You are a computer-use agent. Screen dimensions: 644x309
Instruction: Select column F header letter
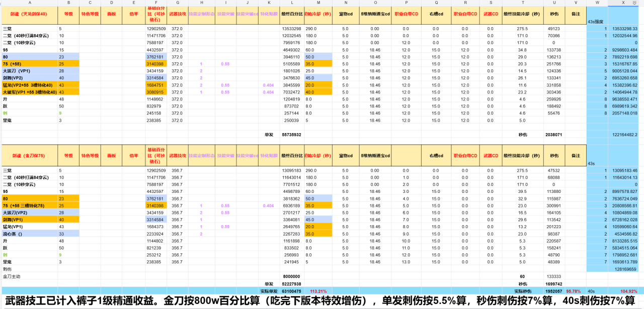(156, 3)
